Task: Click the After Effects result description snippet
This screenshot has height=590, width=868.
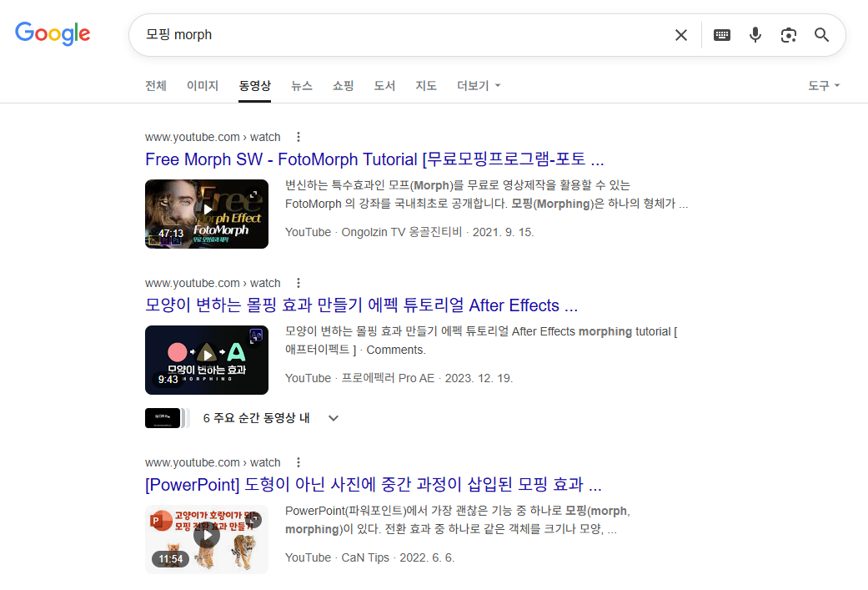Action: tap(481, 340)
